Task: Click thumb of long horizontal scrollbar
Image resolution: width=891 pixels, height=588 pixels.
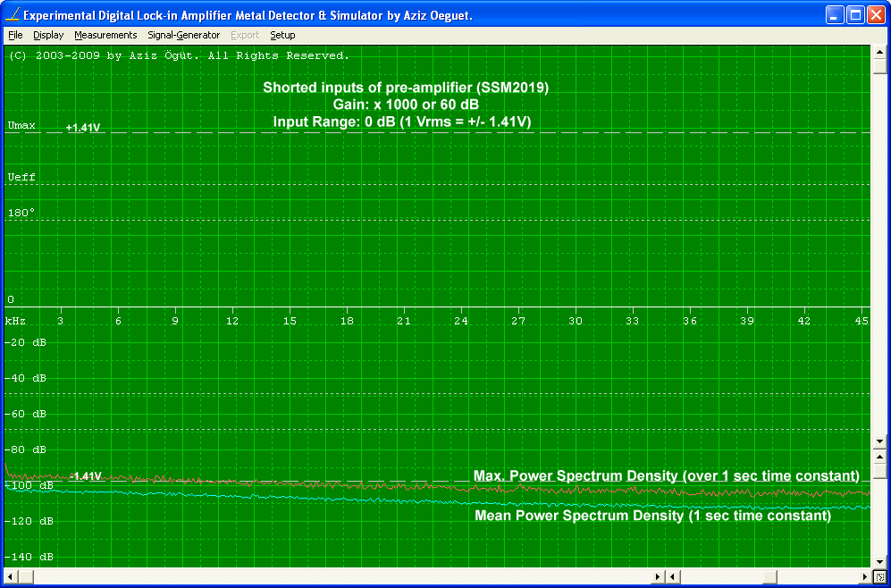Action: coord(26,577)
